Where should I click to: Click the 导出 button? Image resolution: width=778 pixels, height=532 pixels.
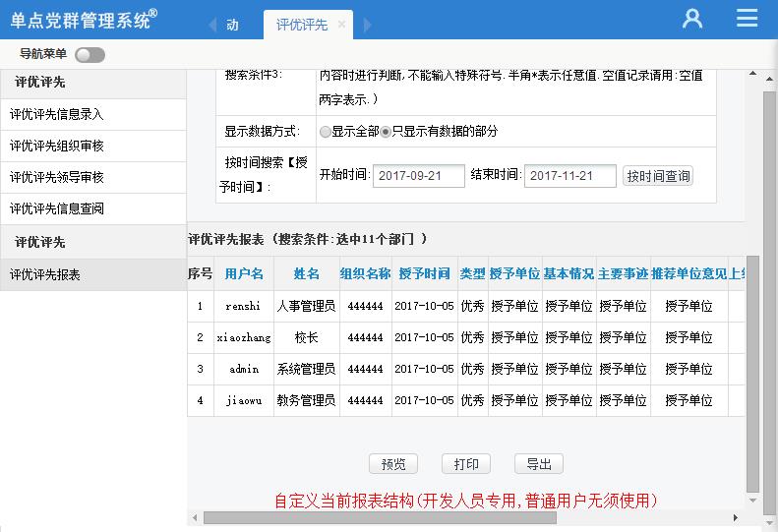point(539,464)
